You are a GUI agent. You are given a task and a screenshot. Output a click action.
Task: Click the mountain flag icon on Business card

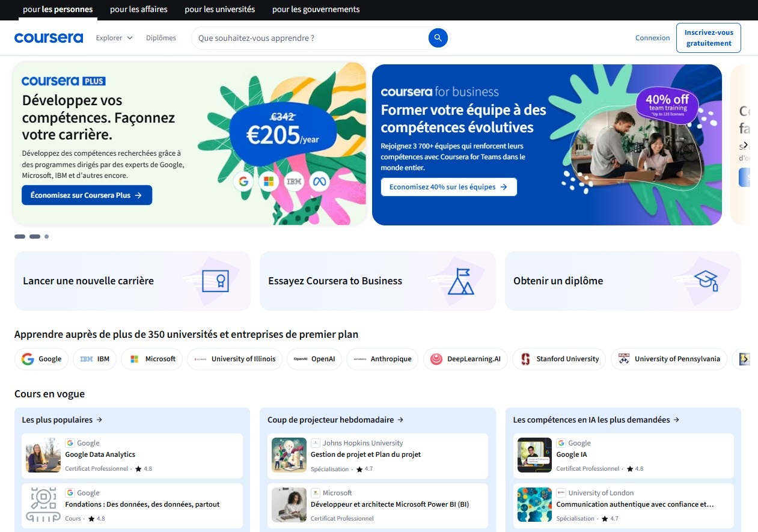460,281
